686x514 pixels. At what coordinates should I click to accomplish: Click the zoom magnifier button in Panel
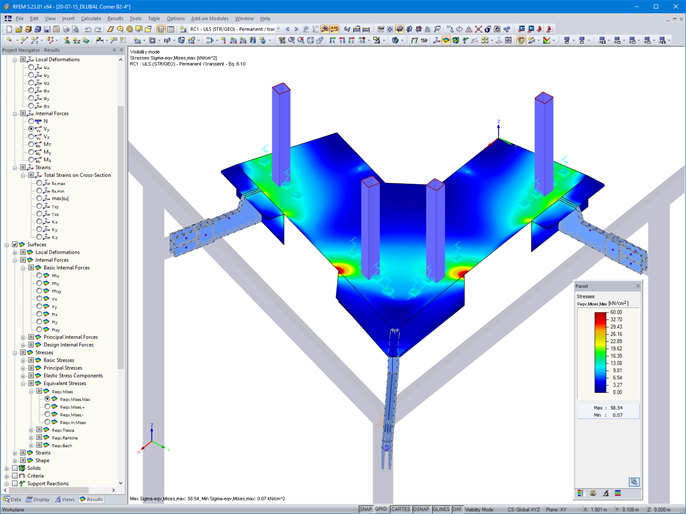(x=634, y=482)
